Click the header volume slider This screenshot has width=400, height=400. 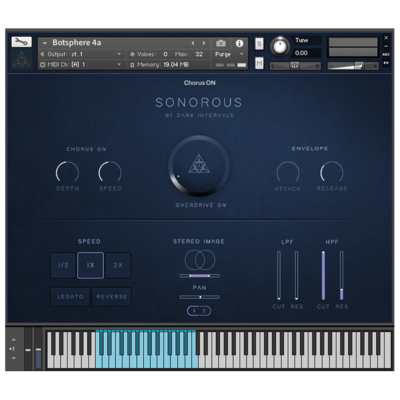pos(353,66)
